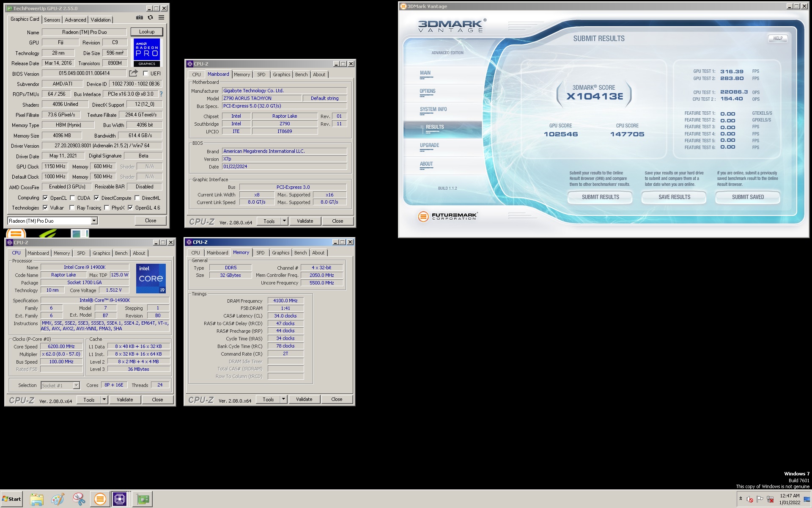Expand Tools arrow in CPU-Z Memory window
812x508 pixels.
(x=283, y=399)
